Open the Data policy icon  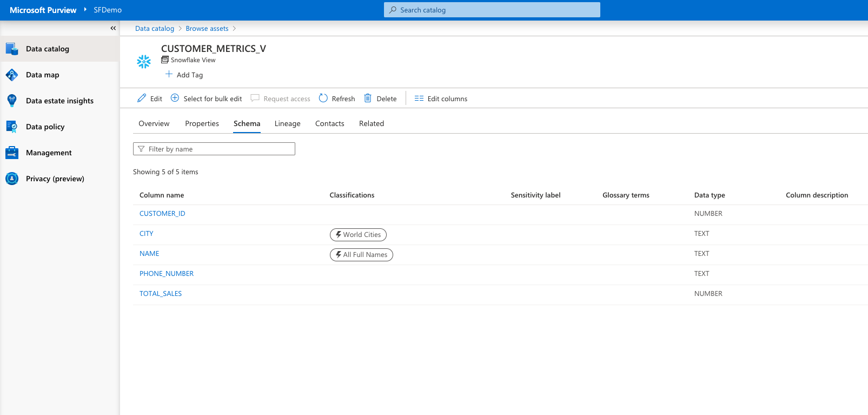12,127
